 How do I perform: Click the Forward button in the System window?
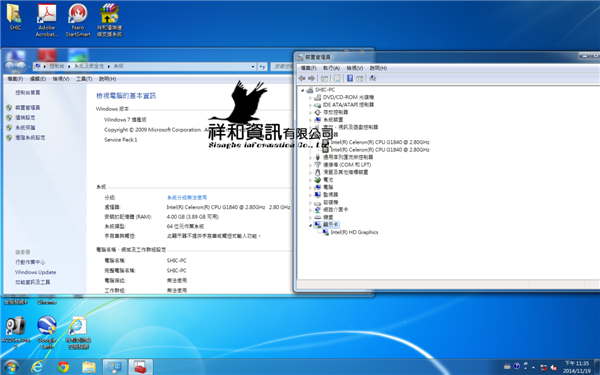(21, 67)
